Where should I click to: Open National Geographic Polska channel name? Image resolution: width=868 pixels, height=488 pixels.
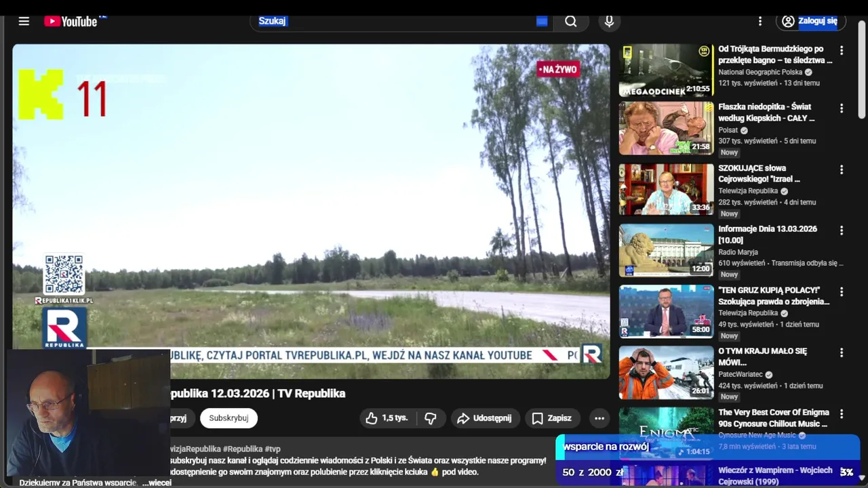tap(760, 72)
